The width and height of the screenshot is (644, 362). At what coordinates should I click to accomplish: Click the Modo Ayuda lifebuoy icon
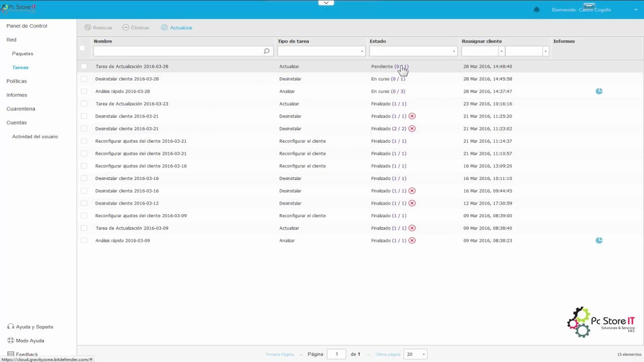tap(11, 340)
